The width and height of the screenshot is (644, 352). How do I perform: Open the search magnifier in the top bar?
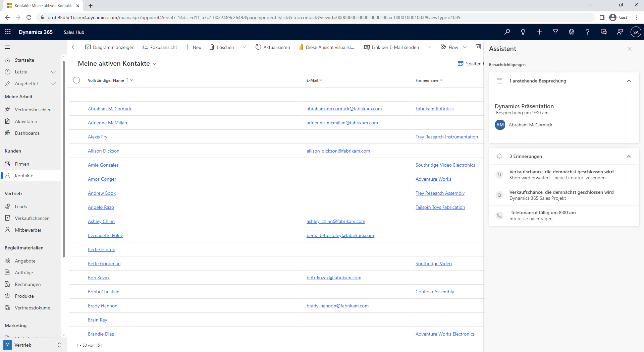(x=507, y=32)
